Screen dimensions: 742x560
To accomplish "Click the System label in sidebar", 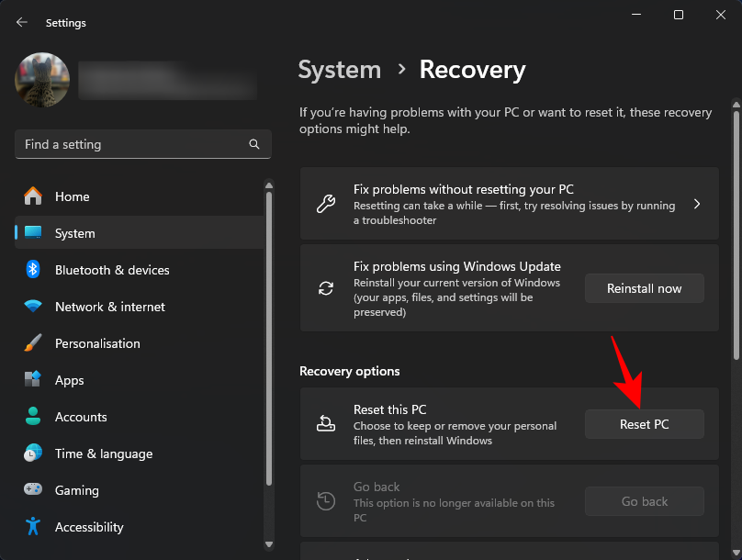I will click(x=74, y=234).
